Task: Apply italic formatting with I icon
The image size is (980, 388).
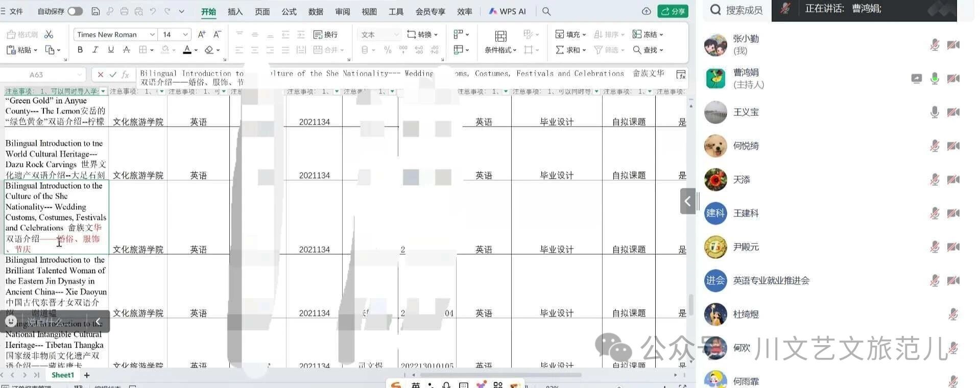Action: tap(95, 50)
